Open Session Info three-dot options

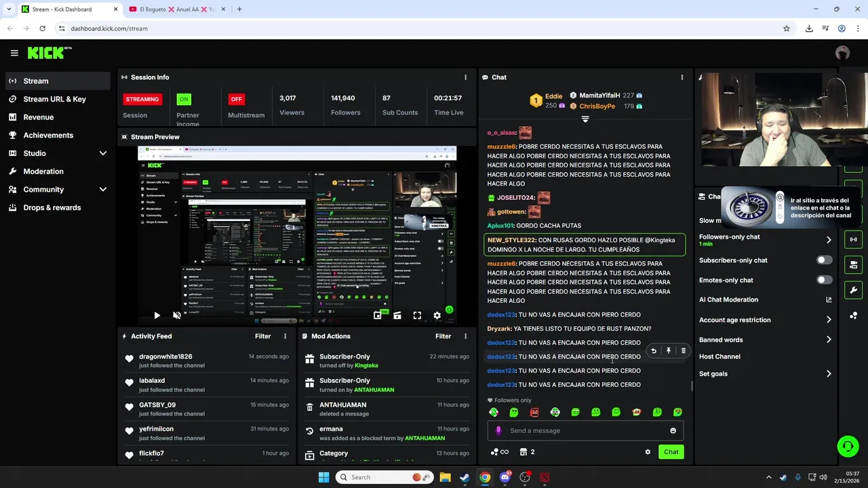[465, 77]
